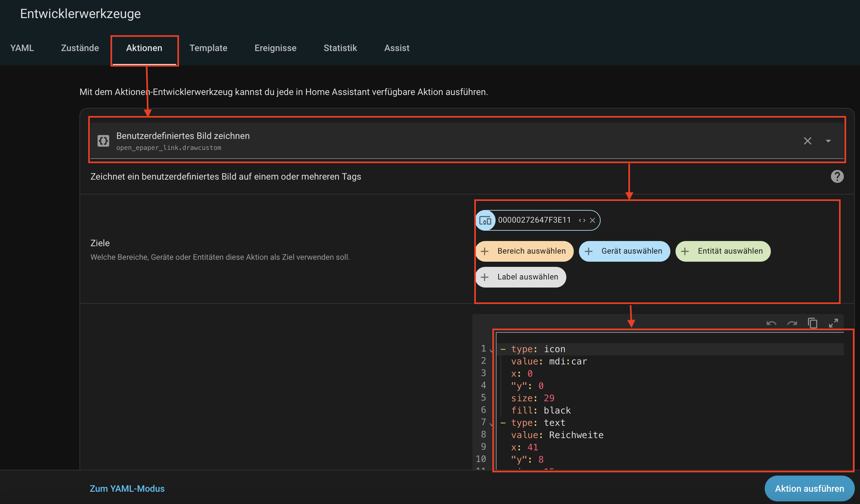Remove device 00000272647F3E11 chip
The width and height of the screenshot is (860, 504).
pyautogui.click(x=593, y=220)
